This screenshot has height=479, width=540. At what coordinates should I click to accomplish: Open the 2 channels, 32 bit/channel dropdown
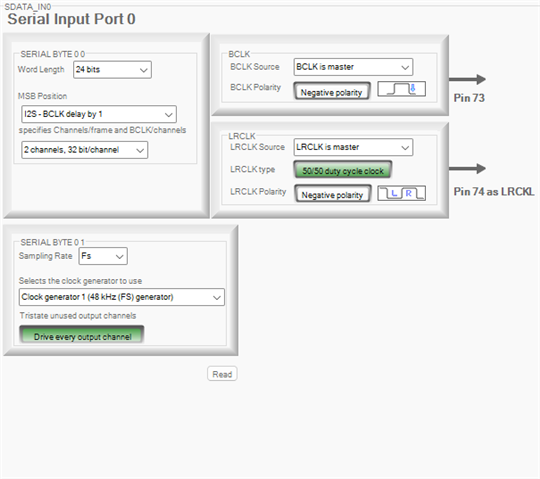84,150
